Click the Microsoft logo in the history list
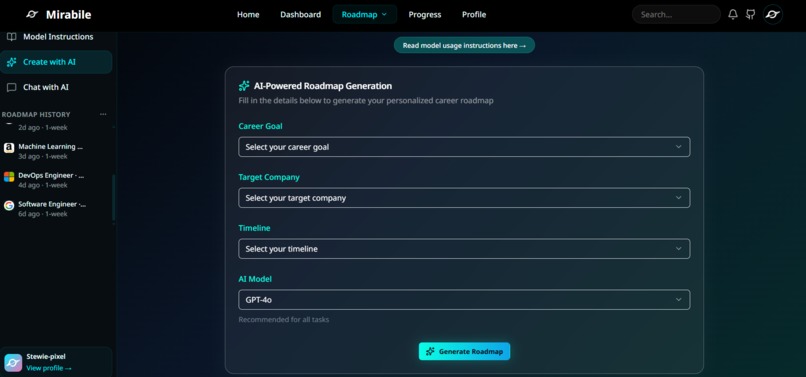This screenshot has height=377, width=806. point(9,177)
